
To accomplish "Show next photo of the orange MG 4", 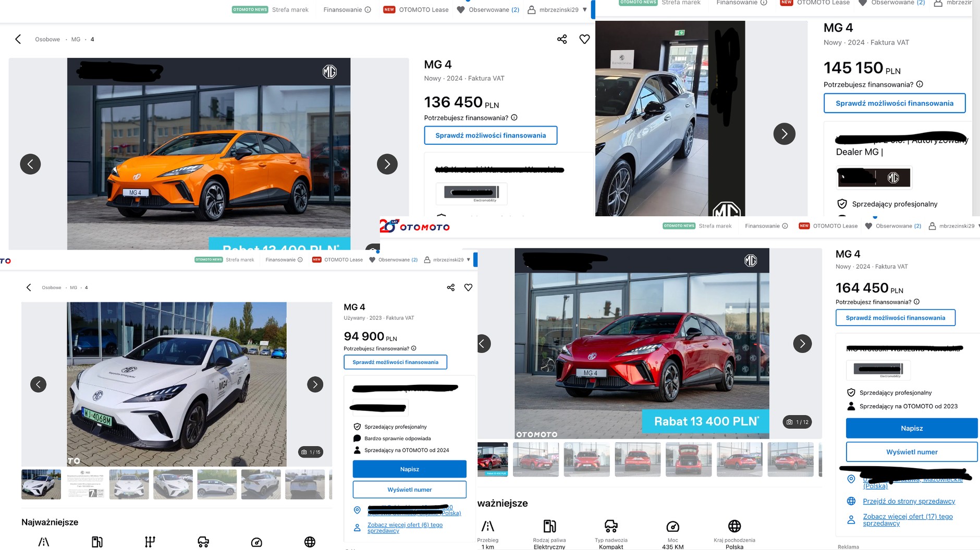I will tap(387, 164).
